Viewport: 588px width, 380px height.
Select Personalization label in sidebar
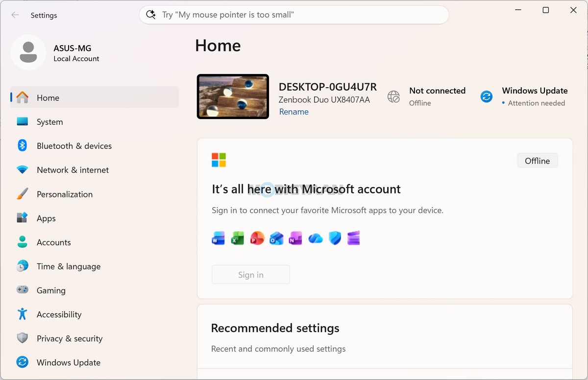coord(65,194)
